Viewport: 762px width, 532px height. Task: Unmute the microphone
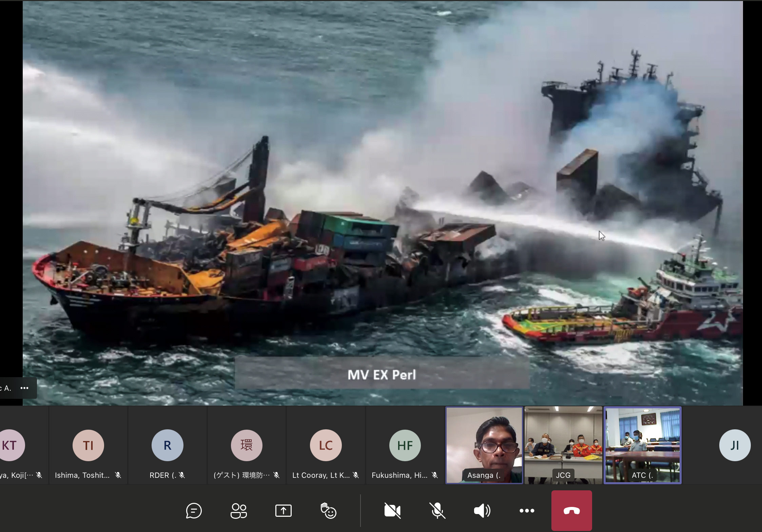coord(437,511)
